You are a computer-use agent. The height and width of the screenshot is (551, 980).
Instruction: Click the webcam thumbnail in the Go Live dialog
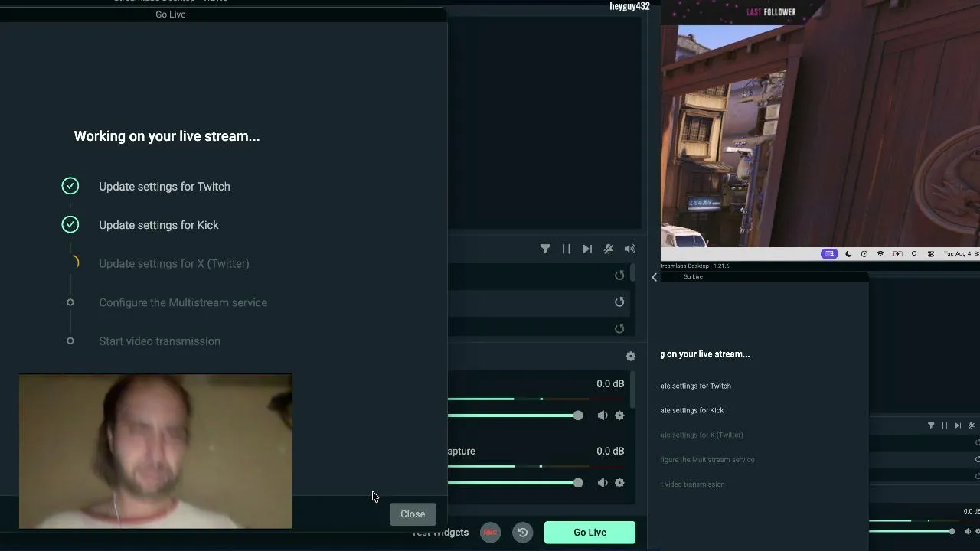[x=155, y=451]
